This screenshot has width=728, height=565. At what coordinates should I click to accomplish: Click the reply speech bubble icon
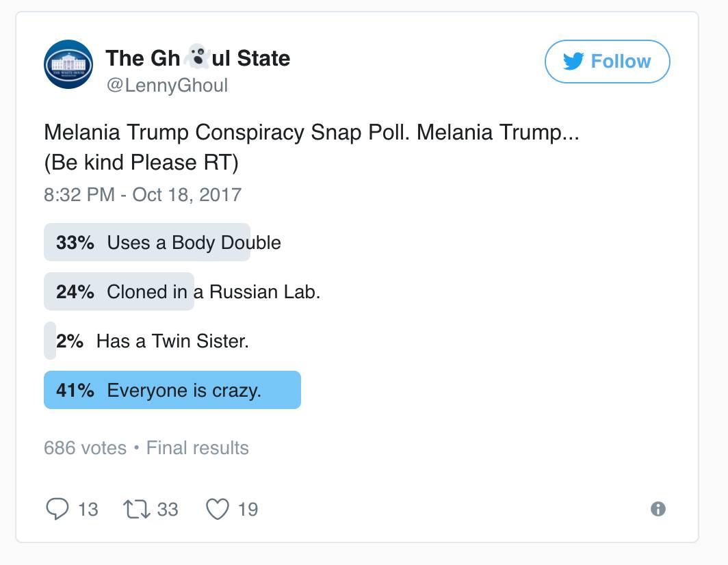[x=57, y=509]
